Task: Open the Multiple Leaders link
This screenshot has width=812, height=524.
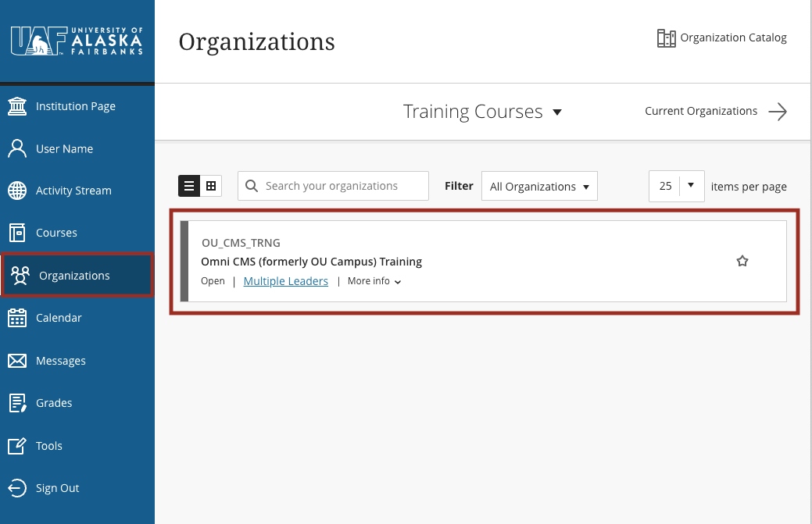Action: click(x=286, y=281)
